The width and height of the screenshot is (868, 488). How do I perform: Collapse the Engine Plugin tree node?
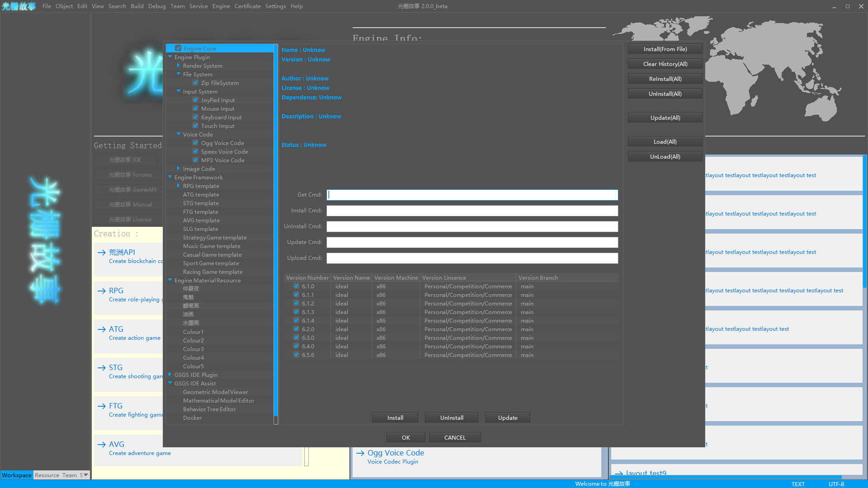(x=170, y=57)
